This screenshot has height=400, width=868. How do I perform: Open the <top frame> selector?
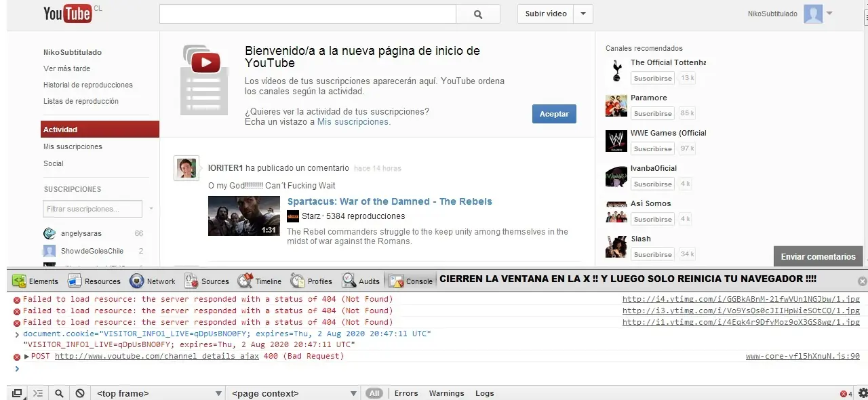158,393
